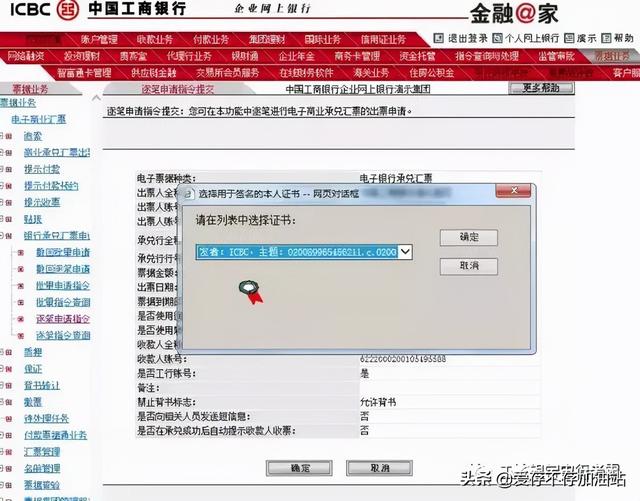This screenshot has height=501, width=640.
Task: Open the 资金托管 menu
Action: click(x=418, y=56)
